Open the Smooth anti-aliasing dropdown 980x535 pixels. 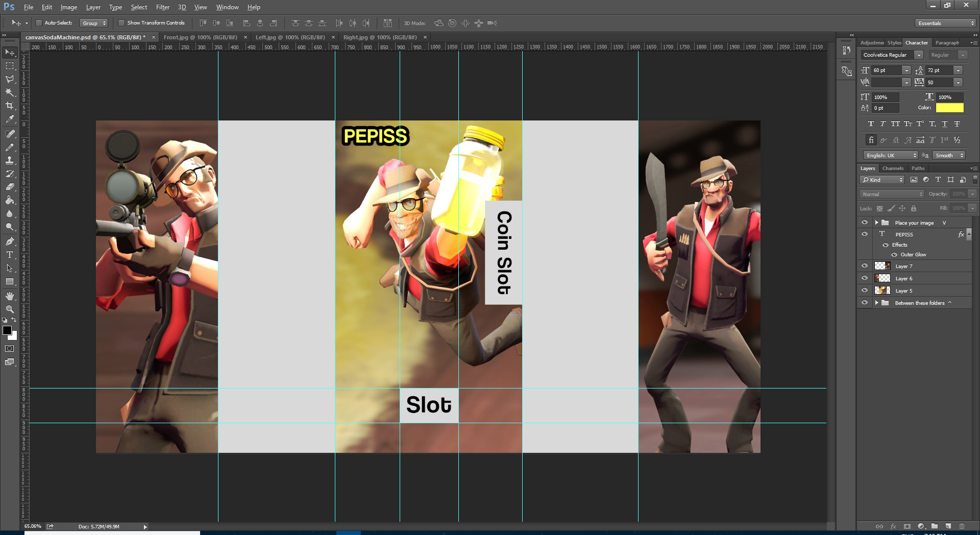click(948, 155)
